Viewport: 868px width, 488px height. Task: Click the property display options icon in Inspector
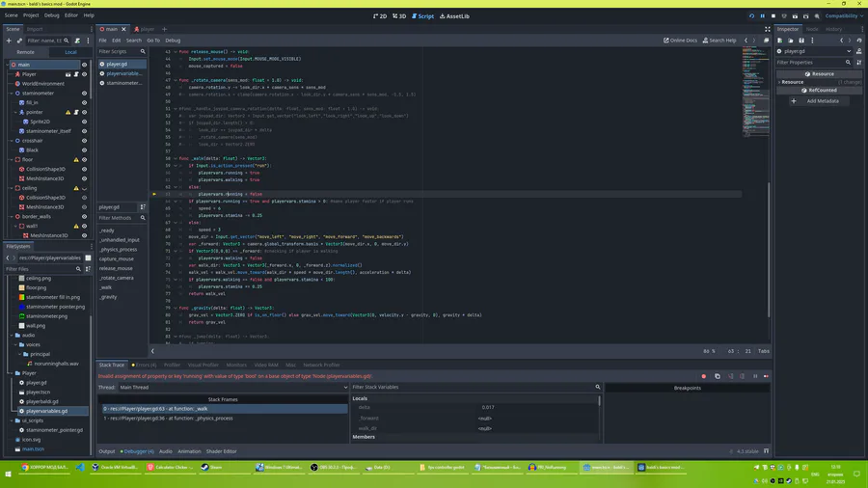coord(859,63)
